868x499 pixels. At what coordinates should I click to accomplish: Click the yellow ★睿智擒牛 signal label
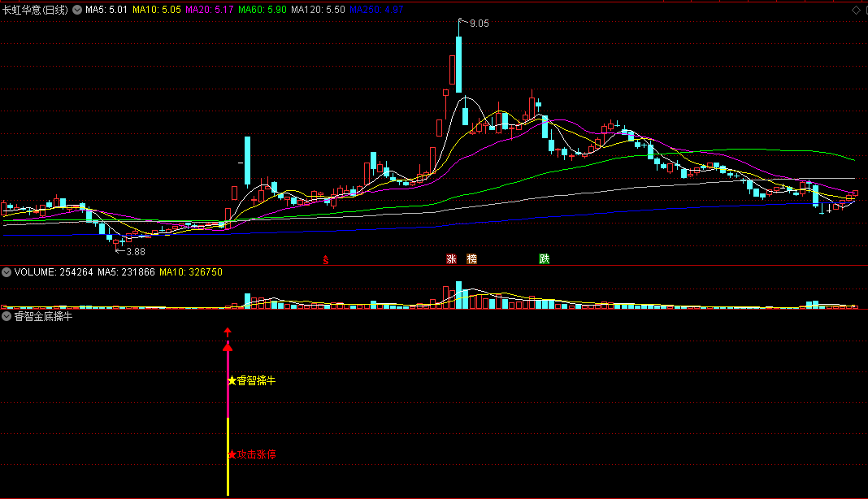(252, 380)
